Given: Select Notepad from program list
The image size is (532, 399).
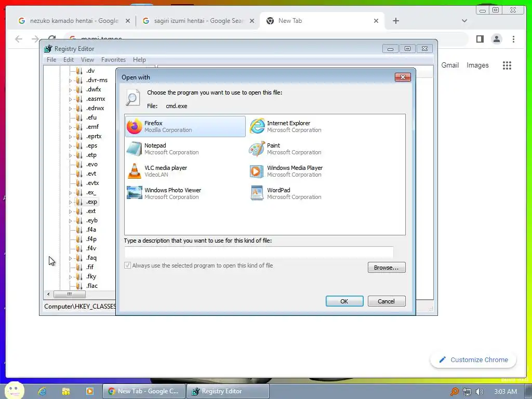Looking at the screenshot, I should click(x=163, y=149).
